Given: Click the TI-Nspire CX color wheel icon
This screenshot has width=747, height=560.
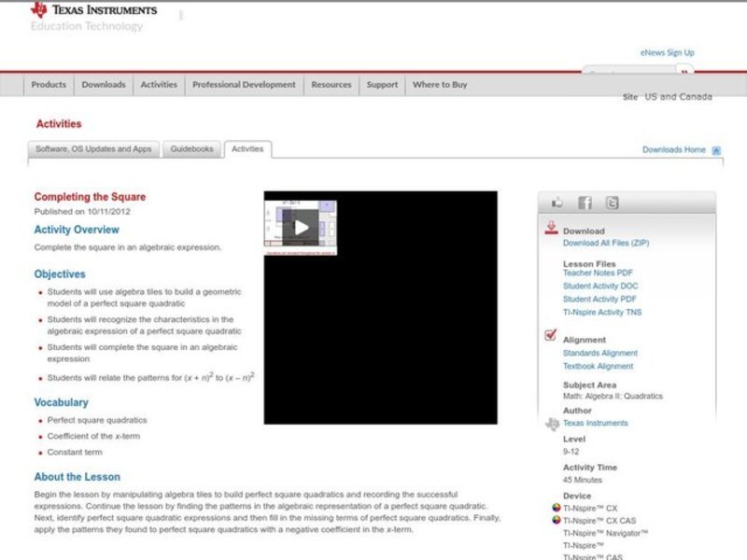Looking at the screenshot, I should coord(557,509).
